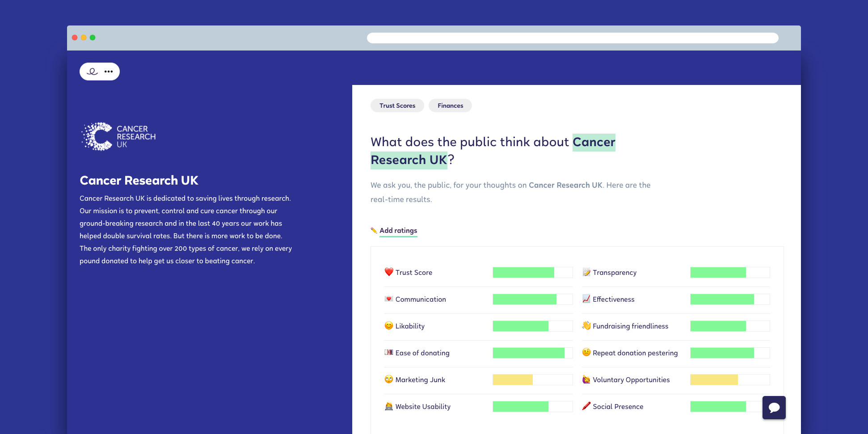This screenshot has height=434, width=868.
Task: Click the Fundraising friendliness waving hand icon
Action: coord(586,325)
